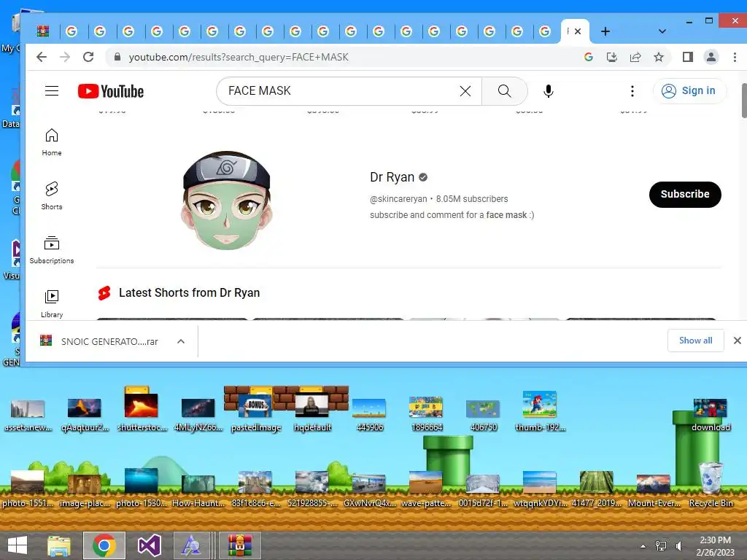Open YouTube settings three-dot menu
The image size is (747, 560).
pyautogui.click(x=632, y=91)
